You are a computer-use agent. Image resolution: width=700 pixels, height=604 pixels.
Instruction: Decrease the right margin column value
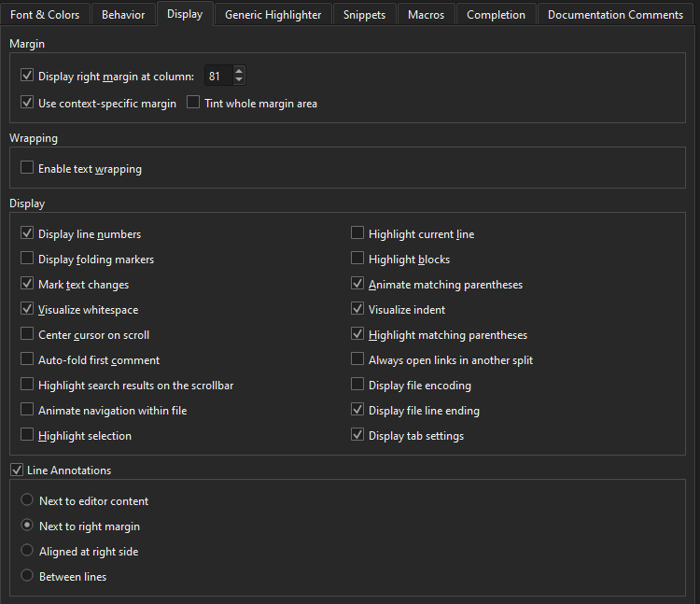point(239,80)
